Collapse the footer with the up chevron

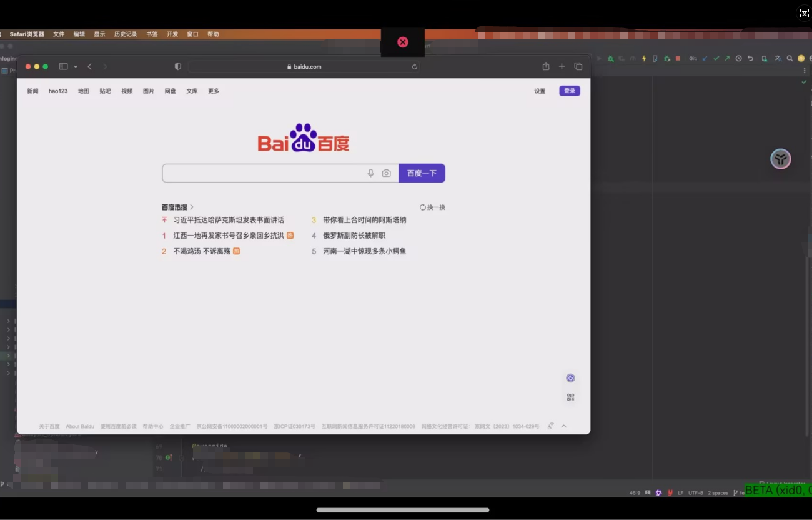pos(563,426)
